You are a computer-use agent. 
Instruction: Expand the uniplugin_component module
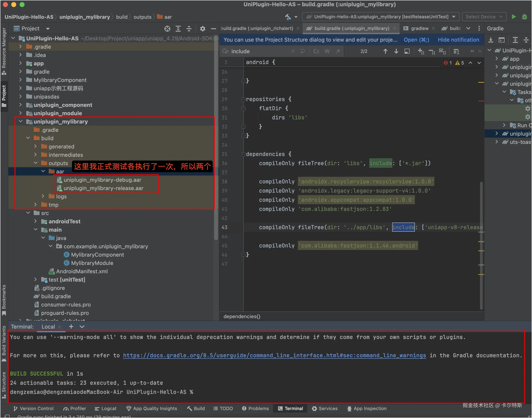tap(21, 105)
